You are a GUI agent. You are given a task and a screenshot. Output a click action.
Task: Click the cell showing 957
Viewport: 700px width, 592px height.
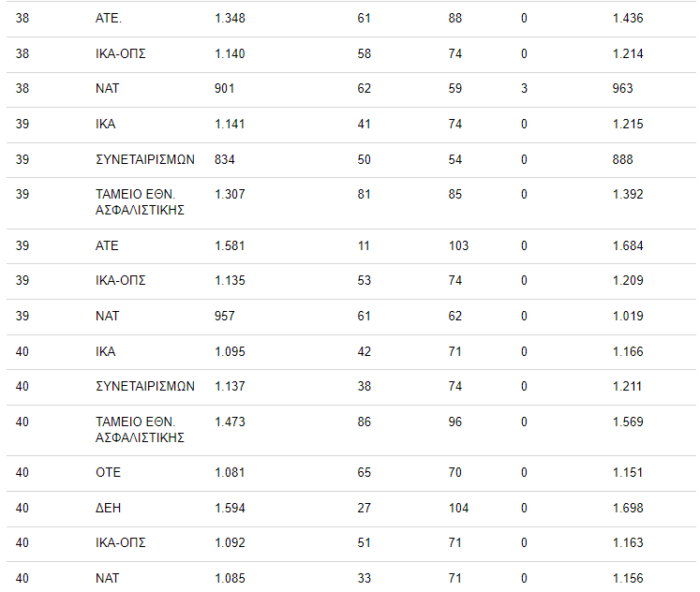225,317
